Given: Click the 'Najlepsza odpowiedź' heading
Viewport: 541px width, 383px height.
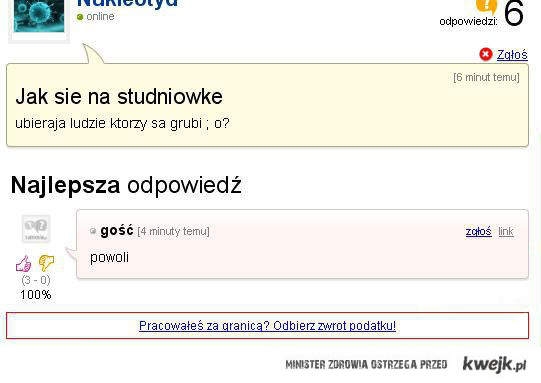Looking at the screenshot, I should coord(126,185).
